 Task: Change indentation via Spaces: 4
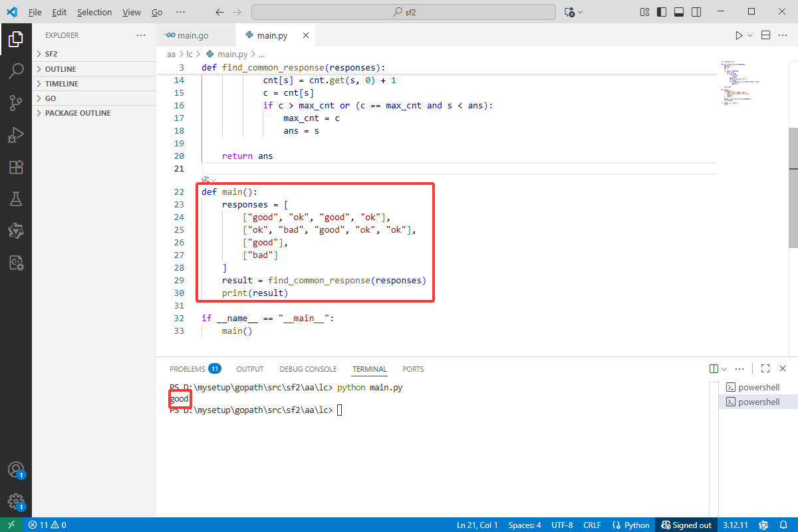coord(525,525)
